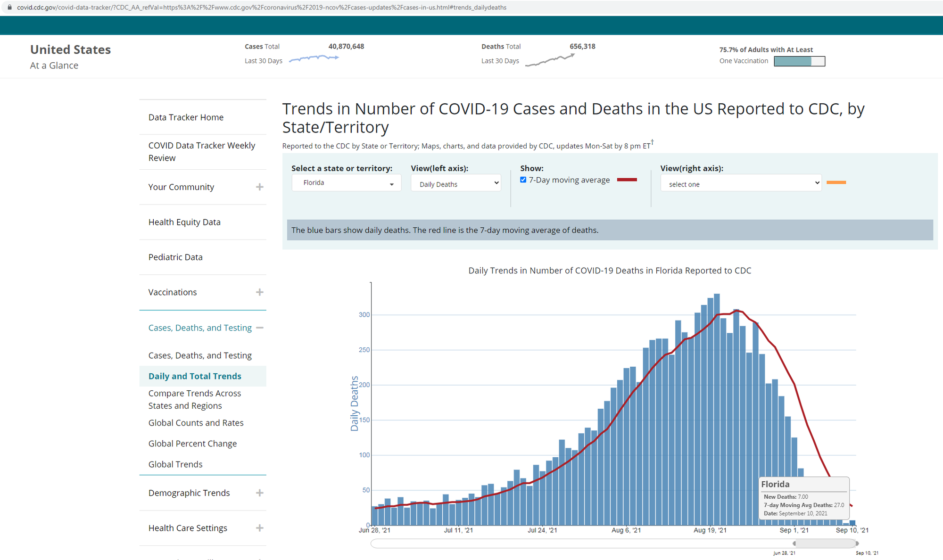Open Data Tracker Home menu item

pos(186,117)
